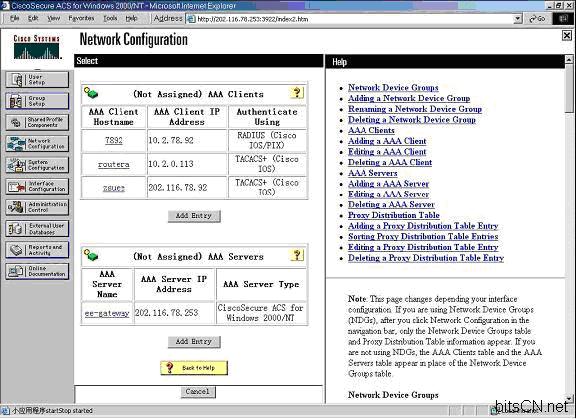Viewport: 577px width, 419px height.
Task: Open Renaming a Network Device Group link
Action: [415, 109]
